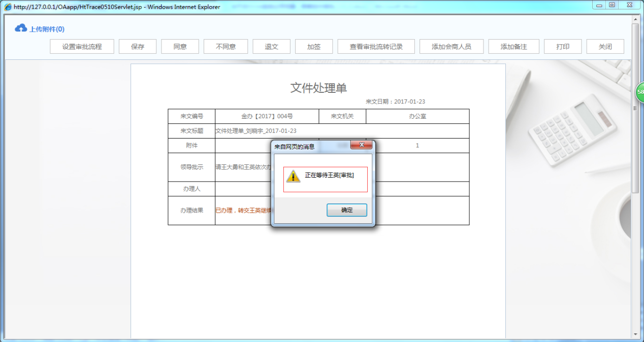Click the 关闭 close document button
The width and height of the screenshot is (644, 342).
[605, 46]
